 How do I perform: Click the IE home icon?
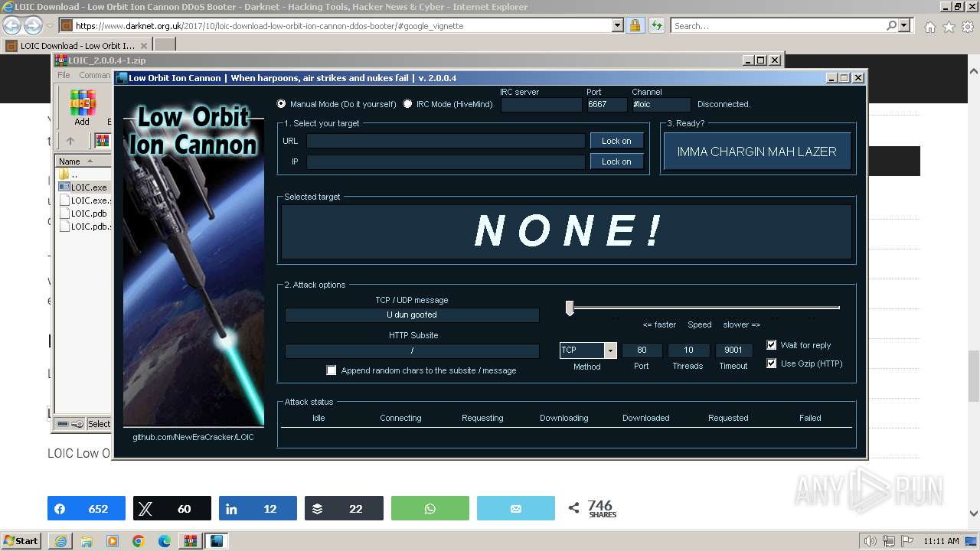(929, 27)
